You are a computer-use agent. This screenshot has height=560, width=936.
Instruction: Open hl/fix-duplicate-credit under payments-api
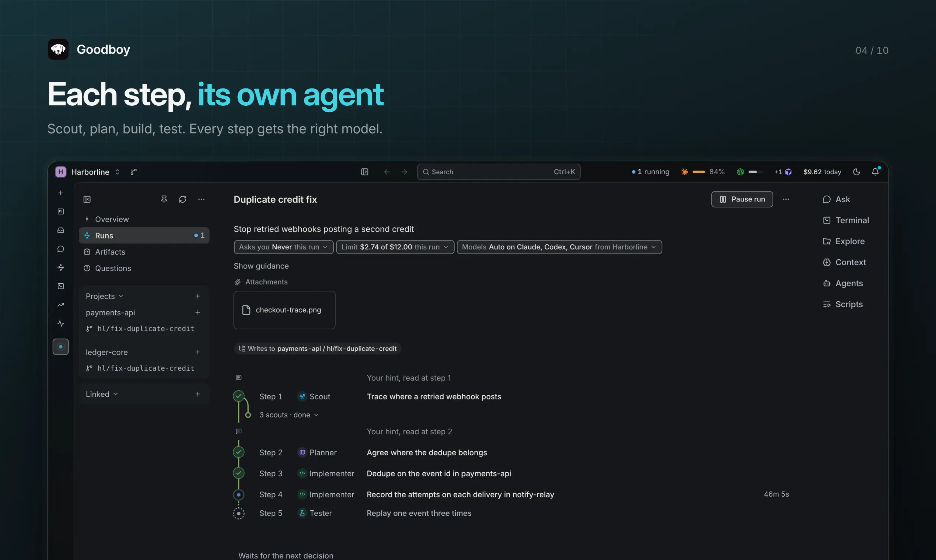[x=140, y=329]
